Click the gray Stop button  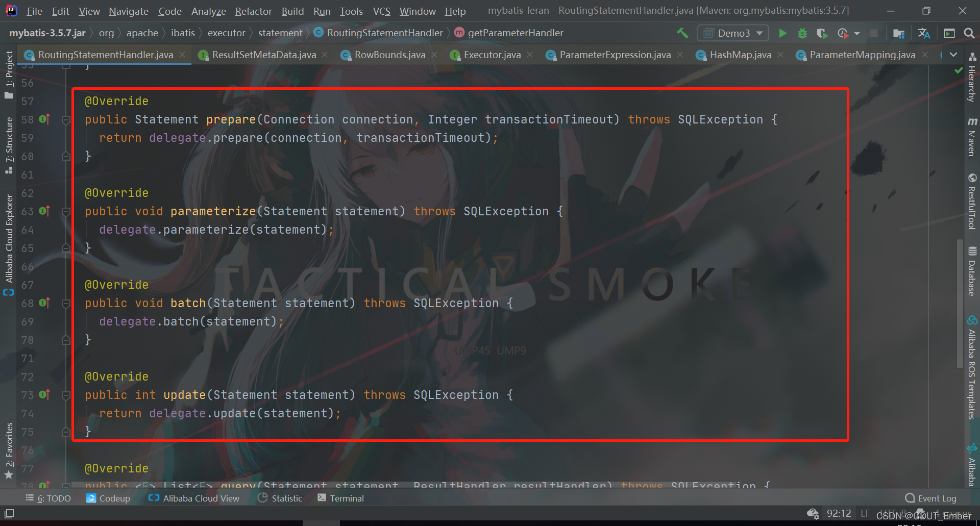point(874,33)
